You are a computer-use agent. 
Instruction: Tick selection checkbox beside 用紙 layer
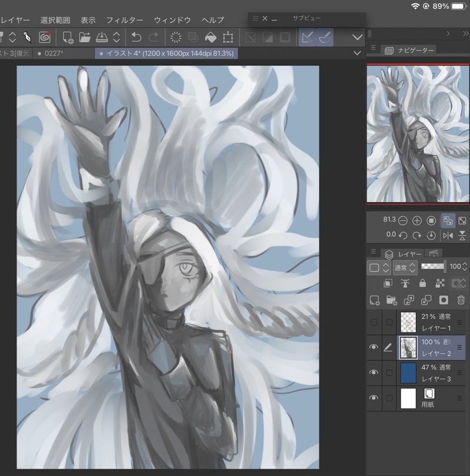390,398
